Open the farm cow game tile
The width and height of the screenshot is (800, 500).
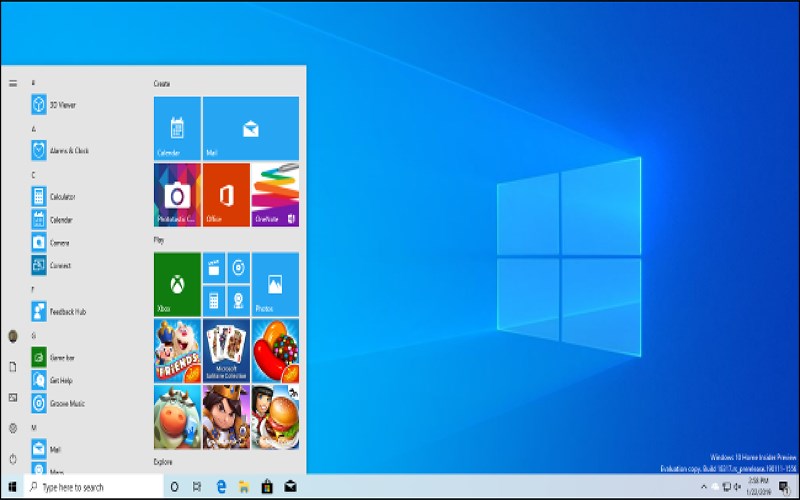coord(177,417)
